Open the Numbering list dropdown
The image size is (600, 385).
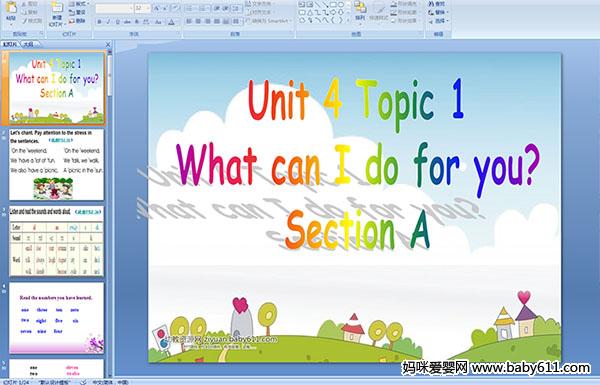tap(203, 8)
